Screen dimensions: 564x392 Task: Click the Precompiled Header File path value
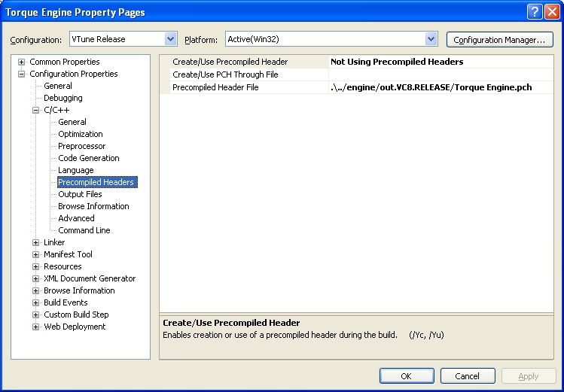[x=441, y=87]
